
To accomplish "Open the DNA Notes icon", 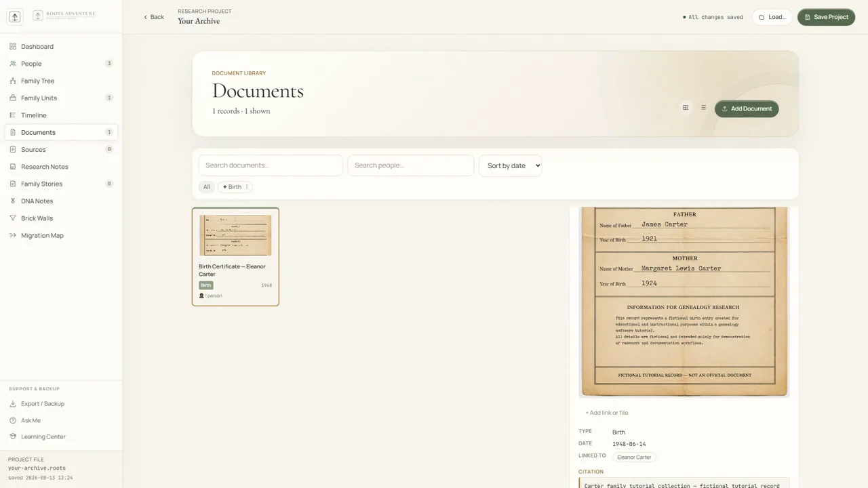I will point(13,201).
